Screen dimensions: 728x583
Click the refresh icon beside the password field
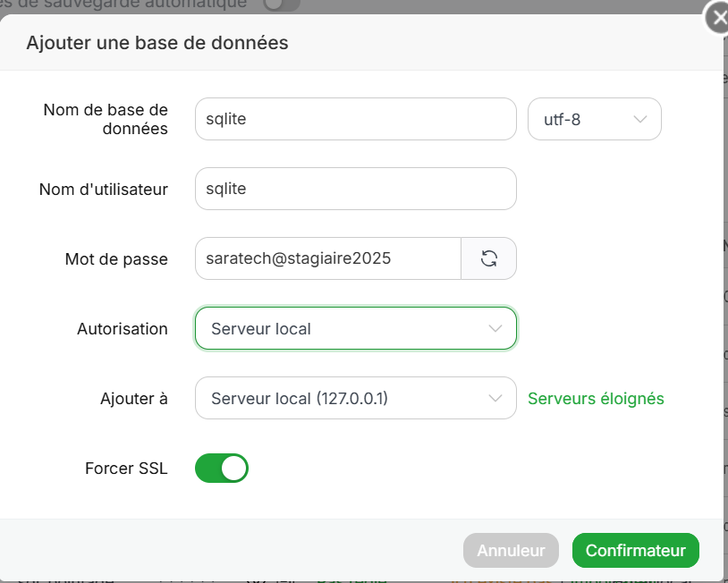pos(488,258)
